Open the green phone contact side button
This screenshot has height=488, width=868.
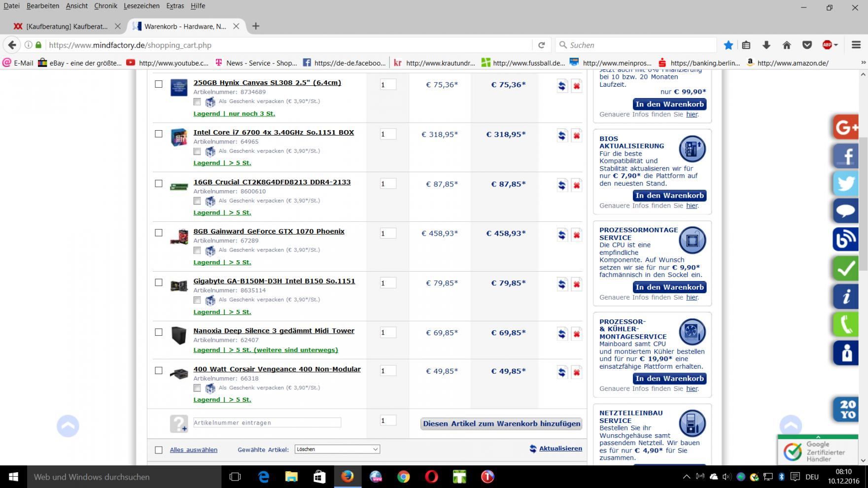point(846,325)
